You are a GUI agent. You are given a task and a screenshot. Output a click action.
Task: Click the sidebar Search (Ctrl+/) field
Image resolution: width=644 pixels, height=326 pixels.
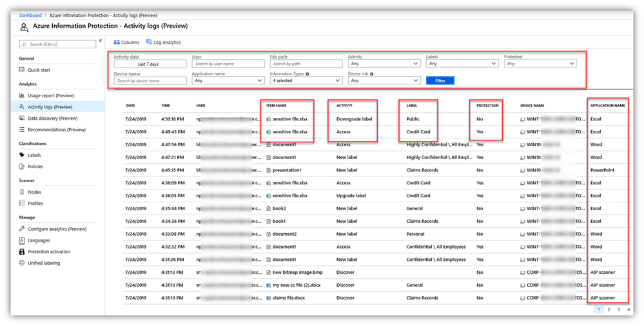[x=58, y=44]
